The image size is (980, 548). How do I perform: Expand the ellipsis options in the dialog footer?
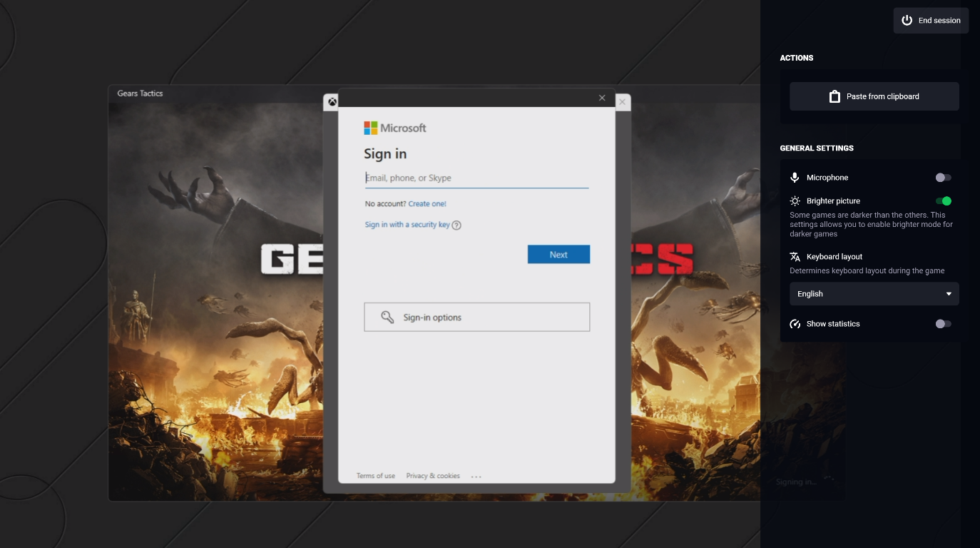click(476, 476)
